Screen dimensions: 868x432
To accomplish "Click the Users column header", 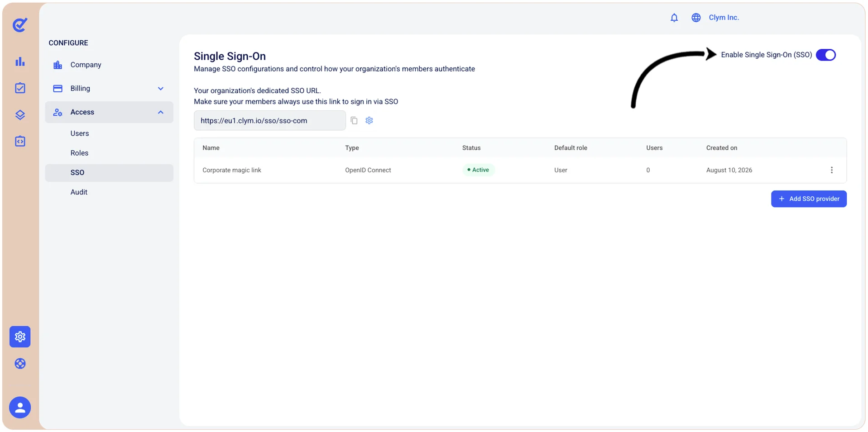I will 654,148.
